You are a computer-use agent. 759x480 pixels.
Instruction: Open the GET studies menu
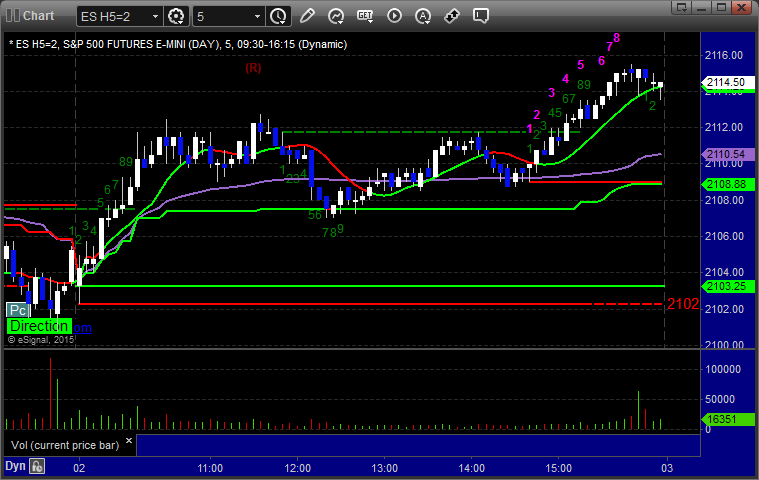(364, 16)
